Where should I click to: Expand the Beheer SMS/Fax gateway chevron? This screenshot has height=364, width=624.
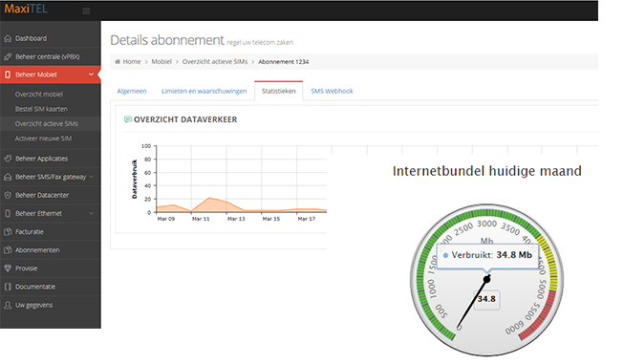(91, 177)
